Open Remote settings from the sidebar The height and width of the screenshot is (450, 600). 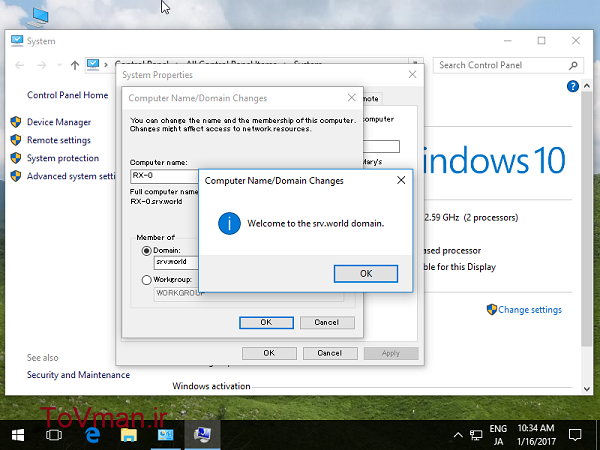click(59, 140)
